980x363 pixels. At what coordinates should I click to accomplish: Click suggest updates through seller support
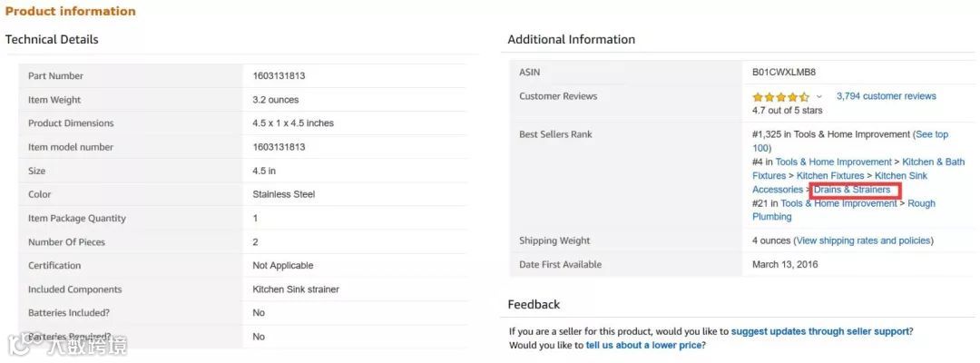pyautogui.click(x=819, y=331)
